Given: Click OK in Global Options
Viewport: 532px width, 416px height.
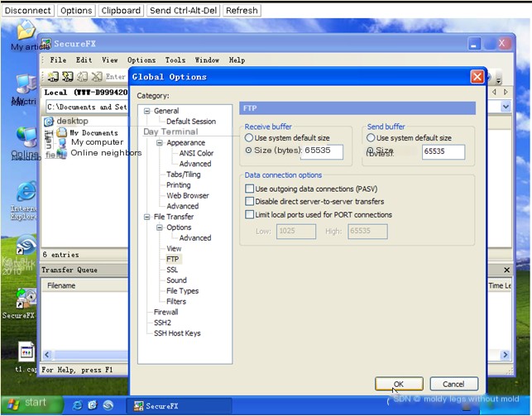Looking at the screenshot, I should coord(399,384).
